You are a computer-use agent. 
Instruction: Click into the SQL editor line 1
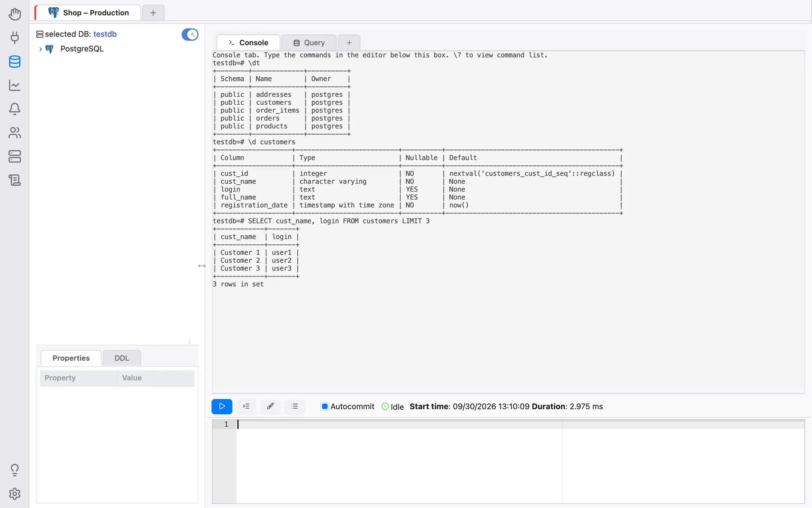pyautogui.click(x=520, y=424)
